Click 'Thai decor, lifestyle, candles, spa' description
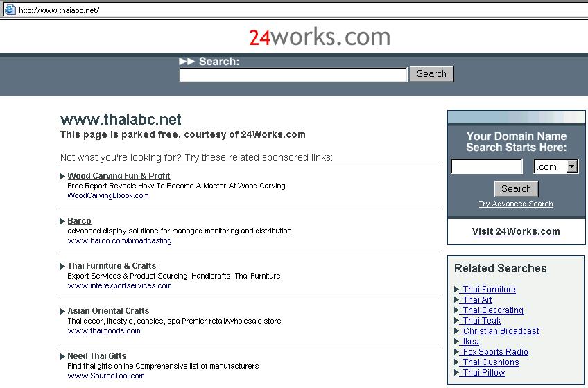This screenshot has height=388, width=588. click(x=174, y=321)
